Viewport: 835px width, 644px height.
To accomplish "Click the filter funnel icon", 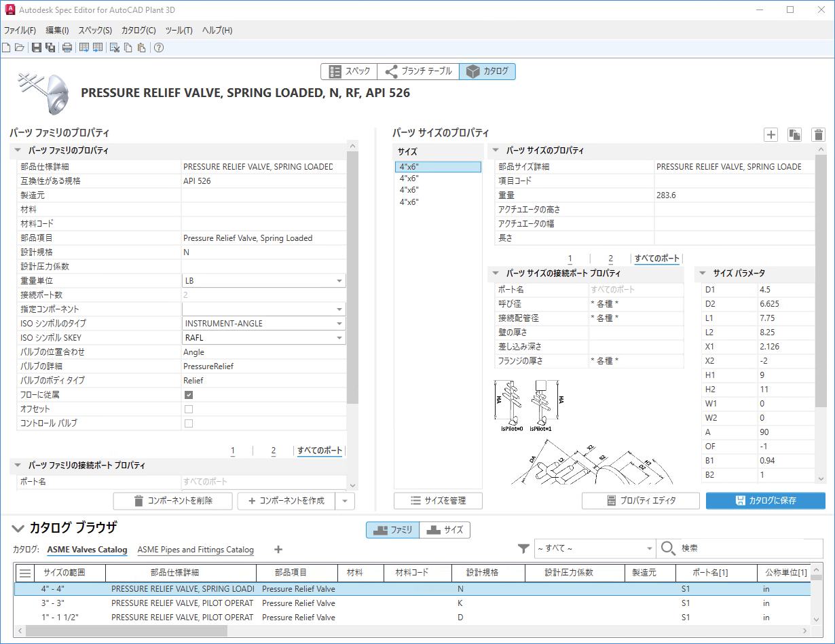I will [x=523, y=548].
